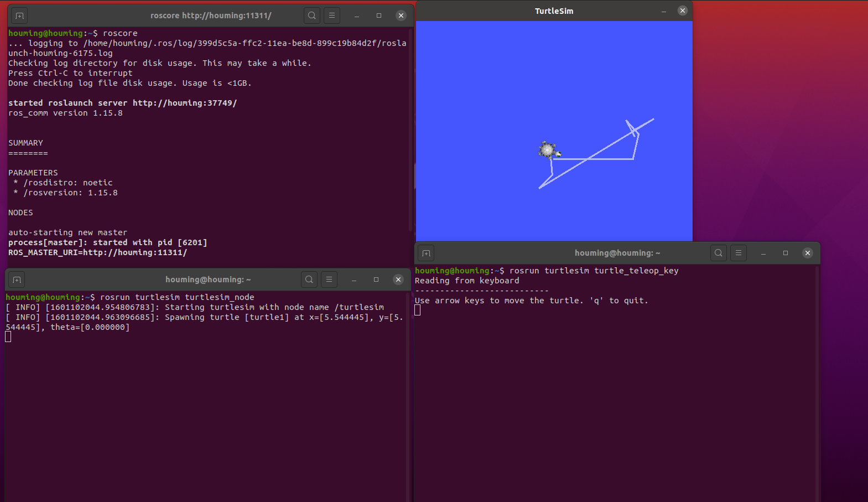Close the roscore terminal window
868x502 pixels.
pyautogui.click(x=401, y=15)
